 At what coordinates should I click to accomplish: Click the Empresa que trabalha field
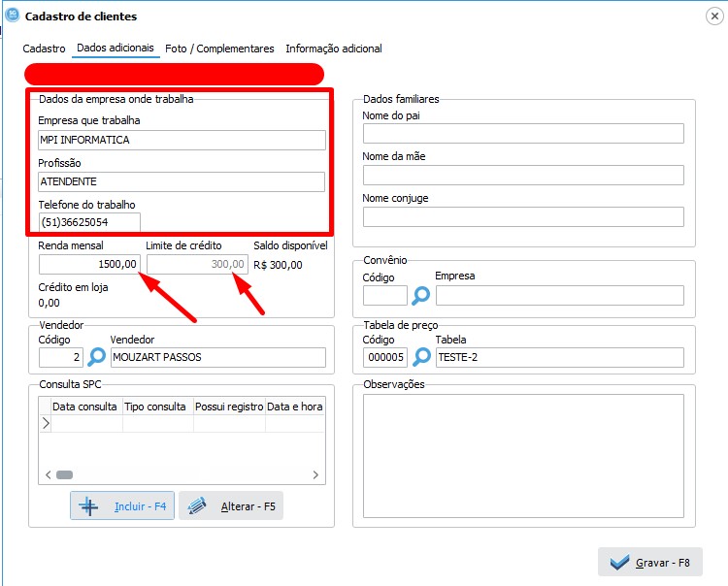[182, 140]
